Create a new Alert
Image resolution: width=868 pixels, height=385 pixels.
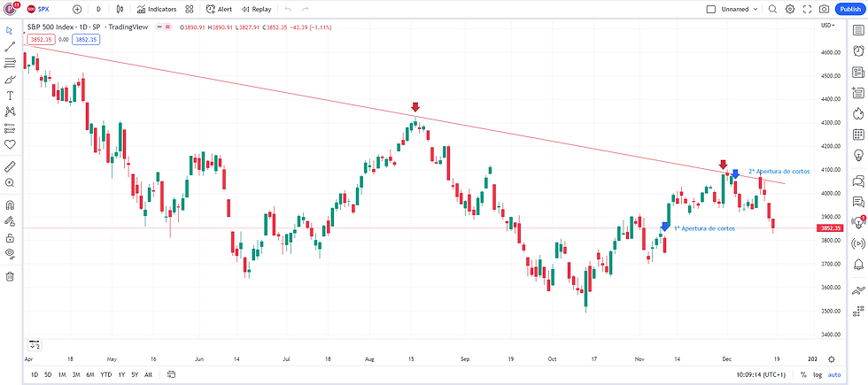click(220, 10)
